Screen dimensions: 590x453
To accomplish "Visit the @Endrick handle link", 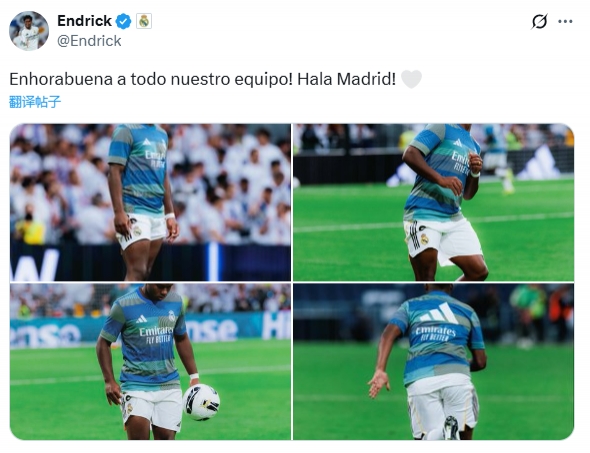I will tap(89, 41).
